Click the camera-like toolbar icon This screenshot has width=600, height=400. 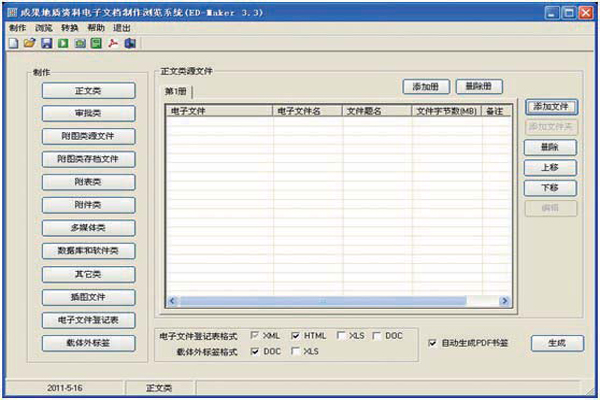(x=80, y=44)
